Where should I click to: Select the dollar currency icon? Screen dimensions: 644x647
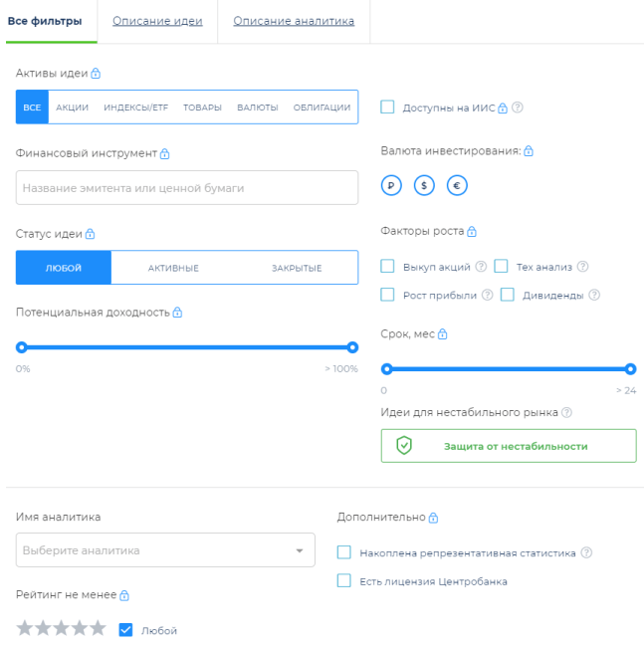[x=424, y=185]
